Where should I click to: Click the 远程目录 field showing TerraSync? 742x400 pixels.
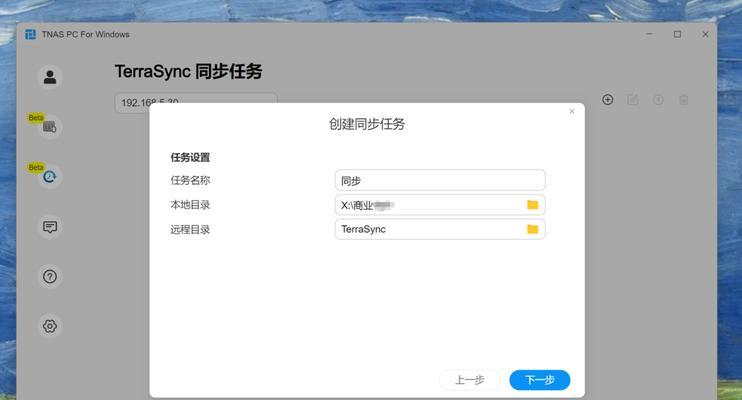pos(440,229)
